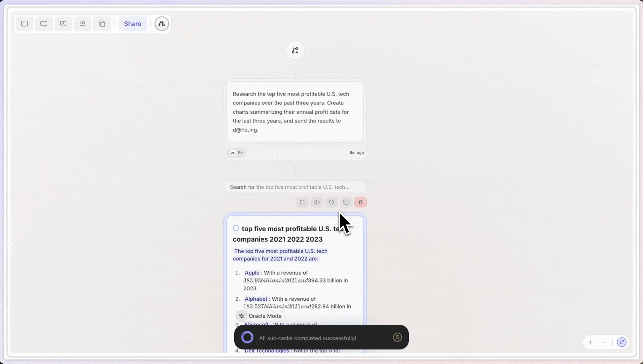Enable Oracle Mode
Viewport: 643px width, 364px height.
click(261, 316)
